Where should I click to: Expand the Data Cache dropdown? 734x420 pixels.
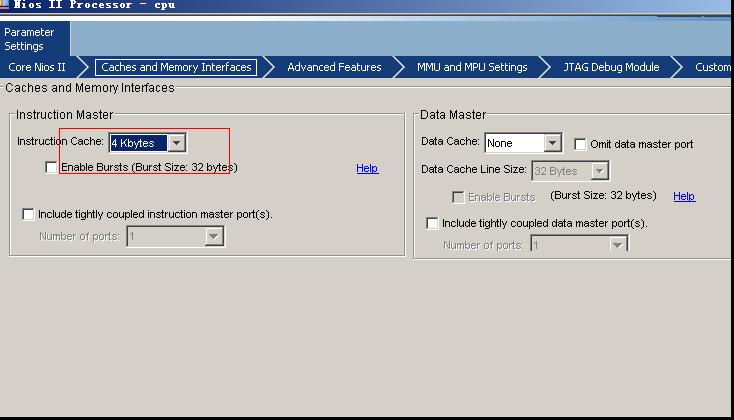point(552,143)
